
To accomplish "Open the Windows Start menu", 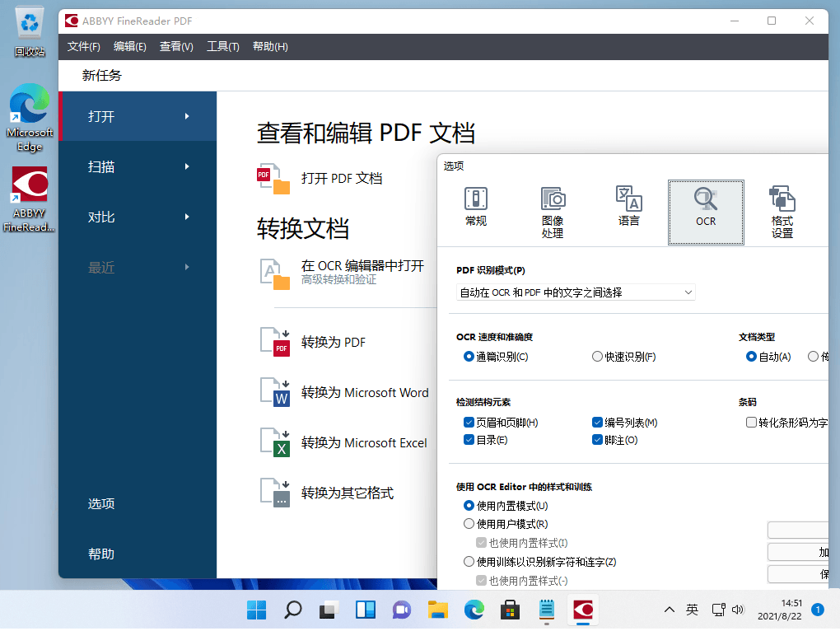I will click(x=257, y=610).
